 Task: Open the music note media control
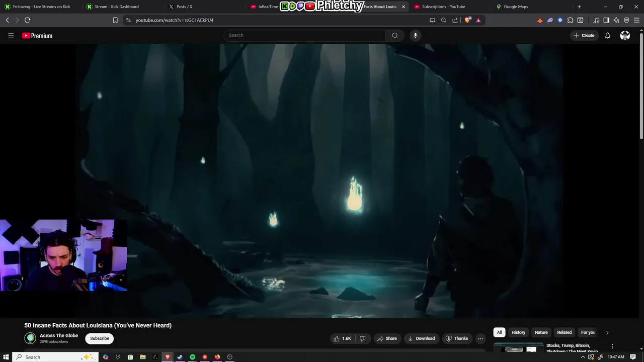point(596,20)
